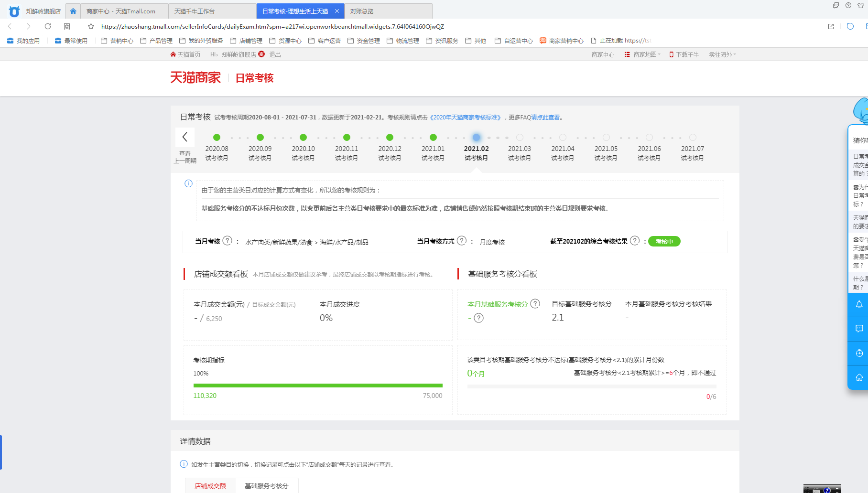Switch to 天猫千牛工作台 tab

[213, 11]
